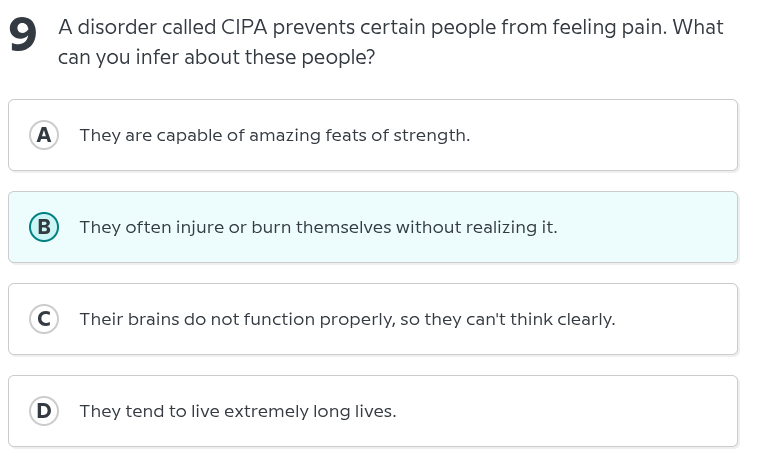
Task: Click the CIPA question text
Action: coord(390,42)
